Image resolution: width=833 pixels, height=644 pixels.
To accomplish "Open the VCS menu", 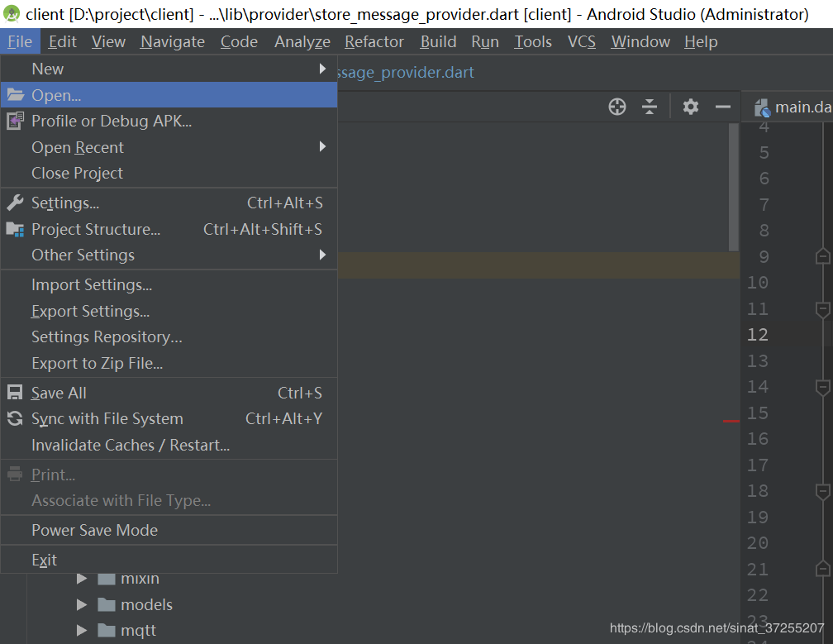I will coord(581,41).
